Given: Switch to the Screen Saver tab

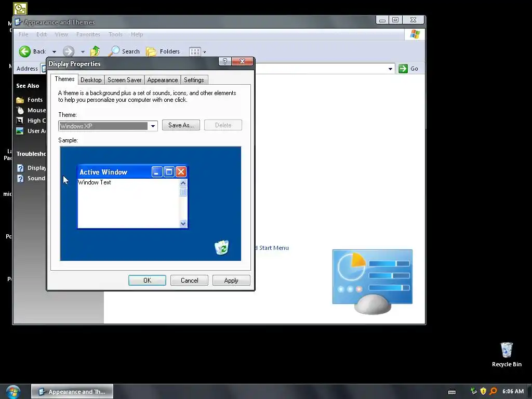Looking at the screenshot, I should point(125,80).
